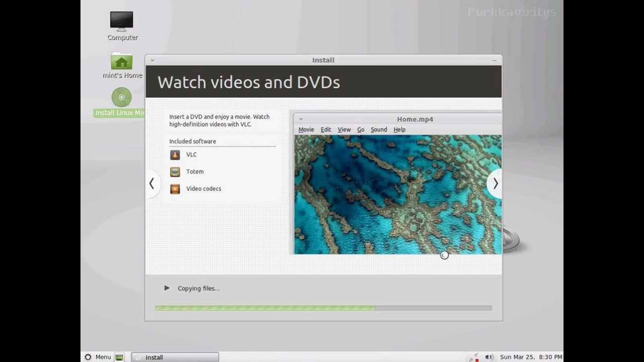
Task: Click the Home.mp4 title text
Action: (x=415, y=120)
